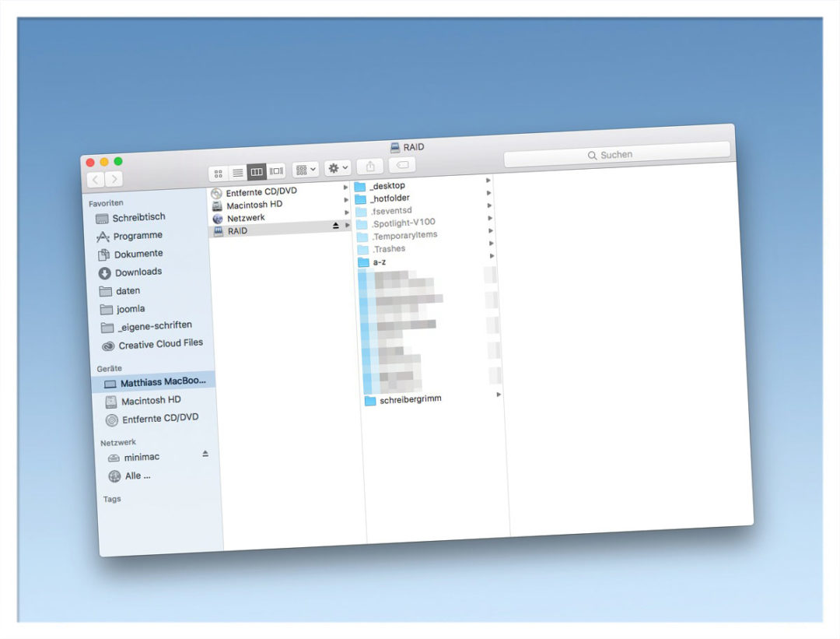The image size is (840, 639).
Task: Click the forward navigation arrow
Action: [x=114, y=177]
